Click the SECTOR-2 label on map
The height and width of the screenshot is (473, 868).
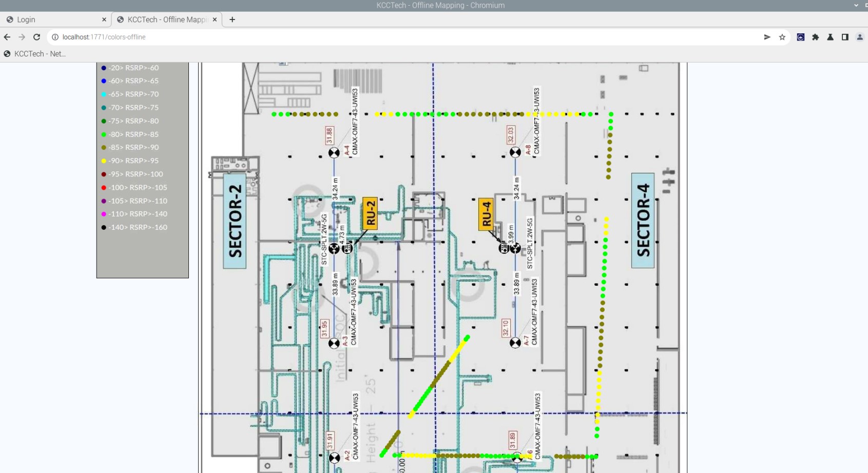(235, 221)
